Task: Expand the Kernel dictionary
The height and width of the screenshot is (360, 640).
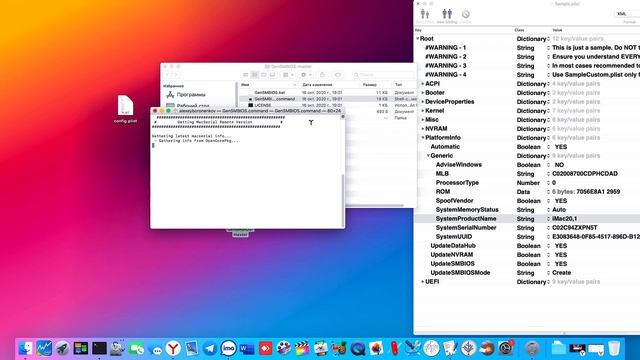Action: coord(423,111)
